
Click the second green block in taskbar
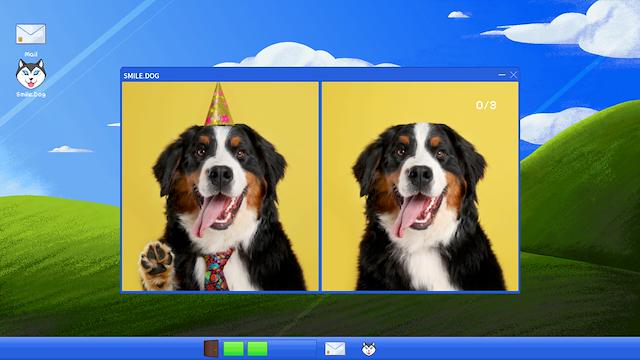click(x=257, y=349)
